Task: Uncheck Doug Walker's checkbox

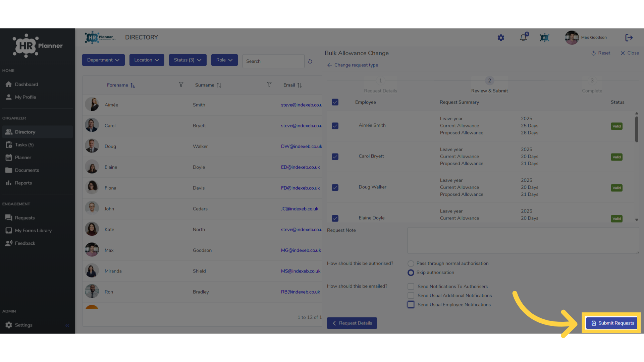Action: pyautogui.click(x=335, y=187)
